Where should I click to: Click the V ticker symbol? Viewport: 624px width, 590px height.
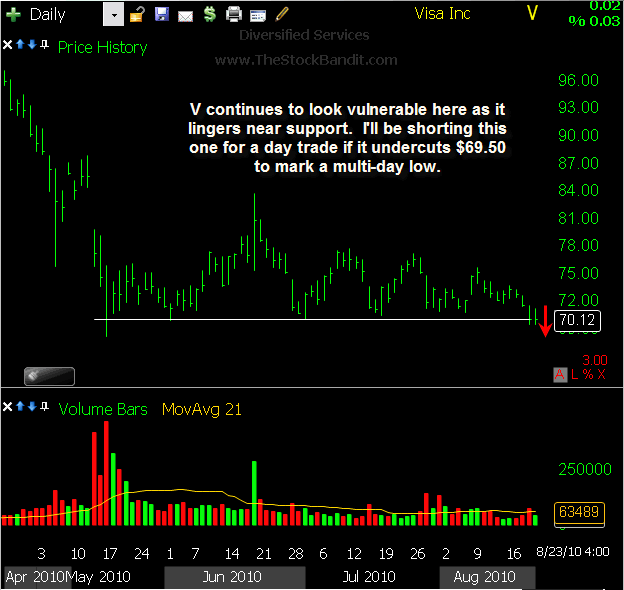[x=532, y=13]
